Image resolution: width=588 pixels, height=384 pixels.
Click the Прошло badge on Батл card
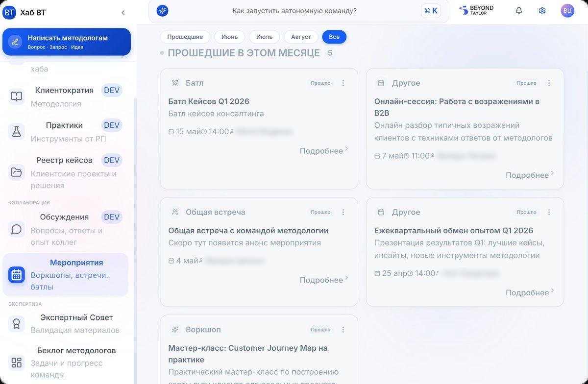(x=320, y=83)
